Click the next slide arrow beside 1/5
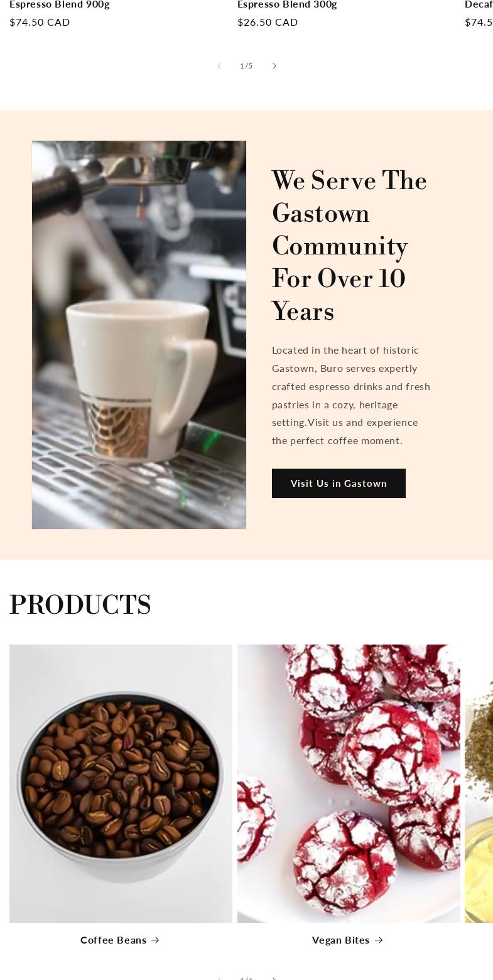 274,66
